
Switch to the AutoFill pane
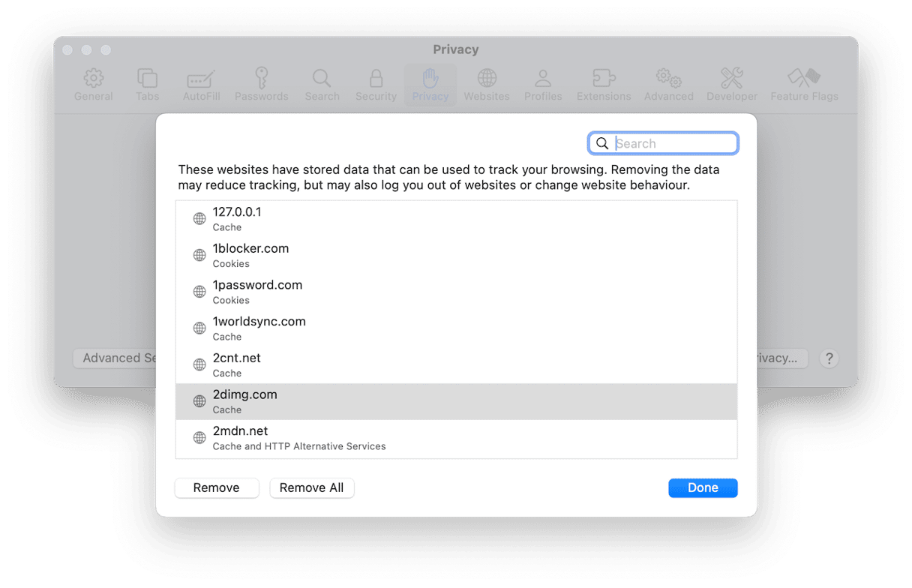tap(200, 85)
